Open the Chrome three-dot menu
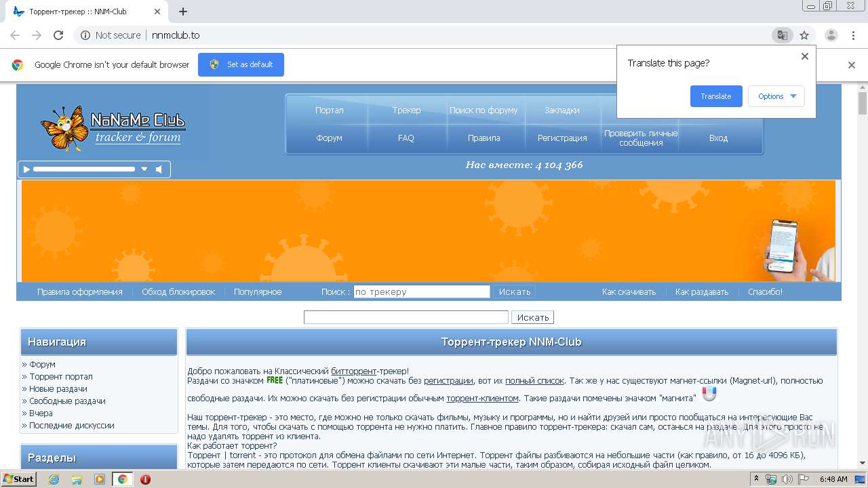 tap(852, 35)
